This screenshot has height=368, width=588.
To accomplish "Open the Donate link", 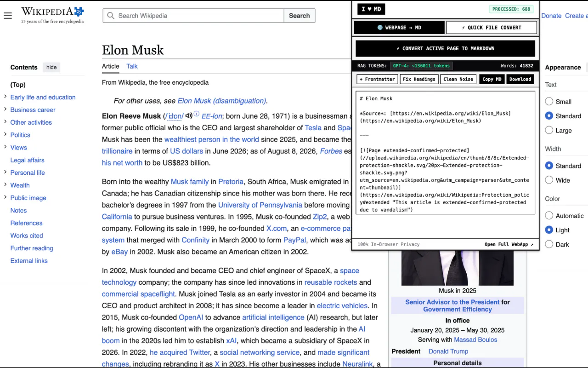I will click(x=551, y=16).
